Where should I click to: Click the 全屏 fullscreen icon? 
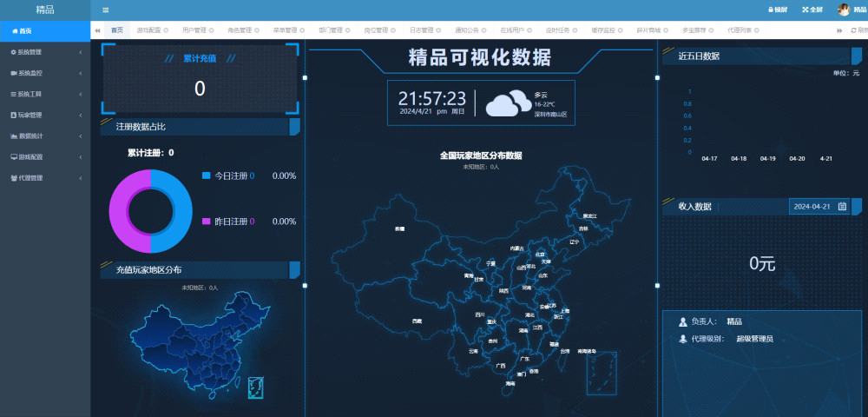[812, 10]
